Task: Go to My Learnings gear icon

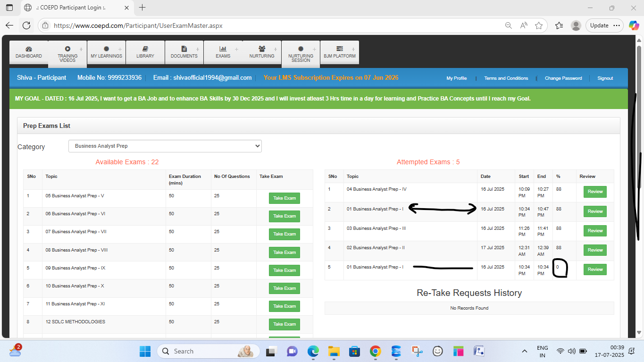Action: point(106,49)
